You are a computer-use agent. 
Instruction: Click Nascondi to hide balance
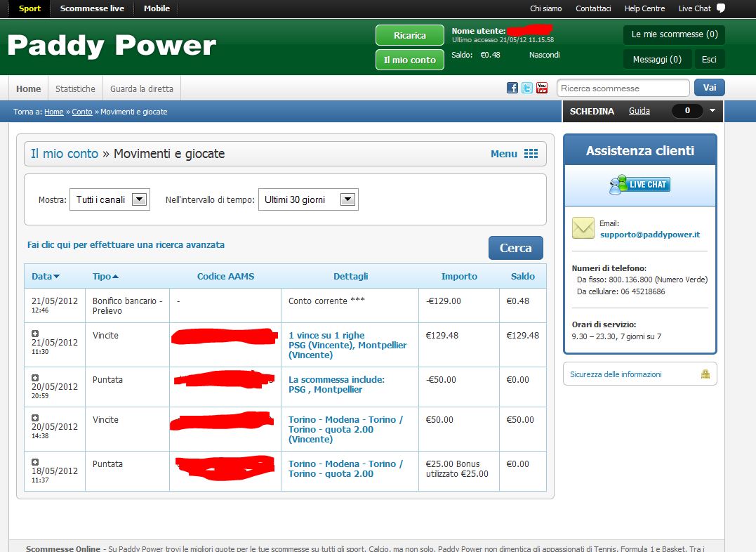pyautogui.click(x=544, y=55)
